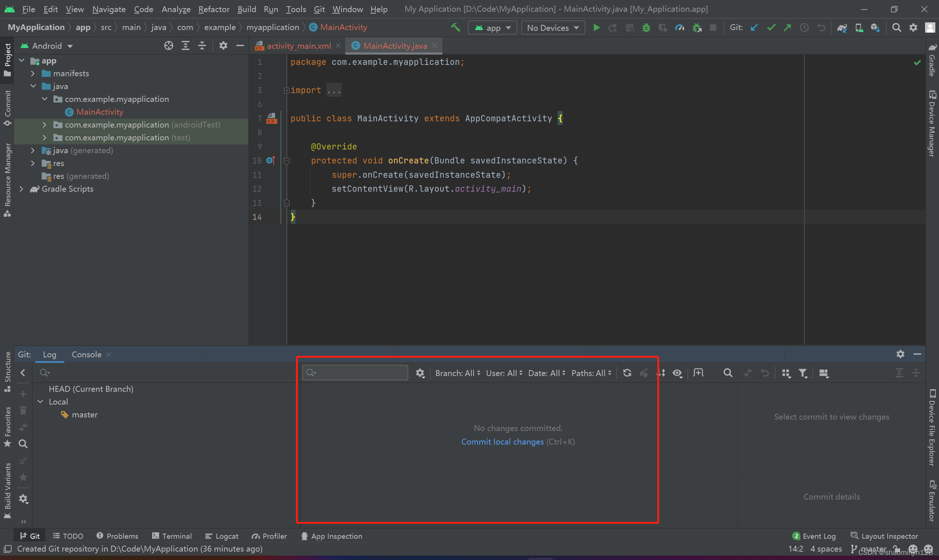Click the Make Project hammer icon

click(x=455, y=27)
